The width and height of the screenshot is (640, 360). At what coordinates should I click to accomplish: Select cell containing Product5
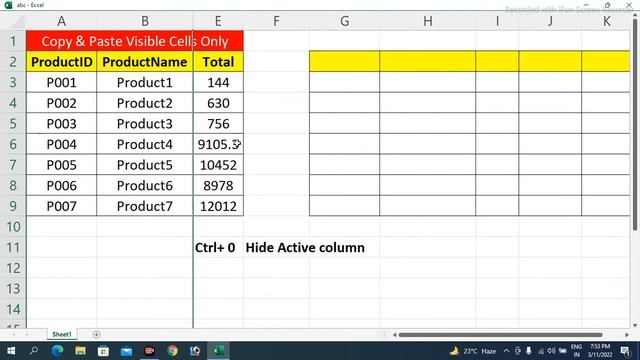coord(144,165)
